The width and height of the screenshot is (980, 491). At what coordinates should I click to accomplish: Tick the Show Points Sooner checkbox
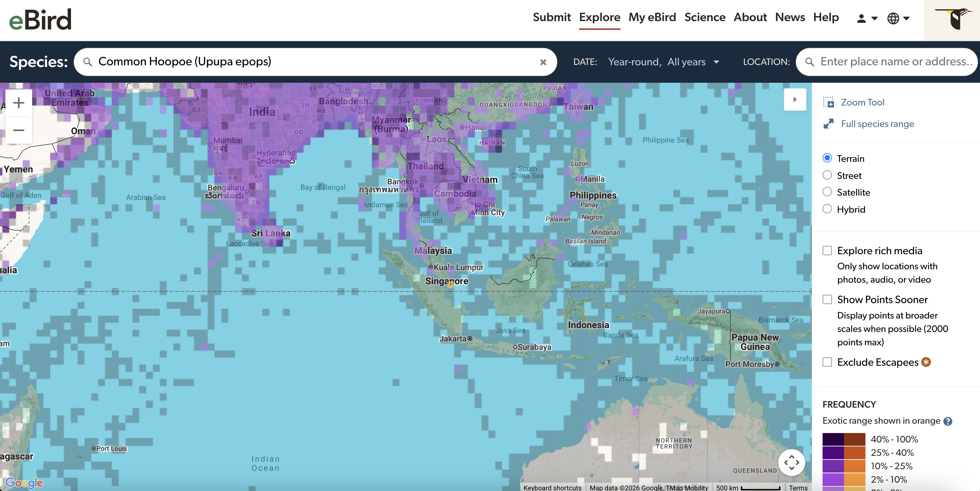coord(827,299)
